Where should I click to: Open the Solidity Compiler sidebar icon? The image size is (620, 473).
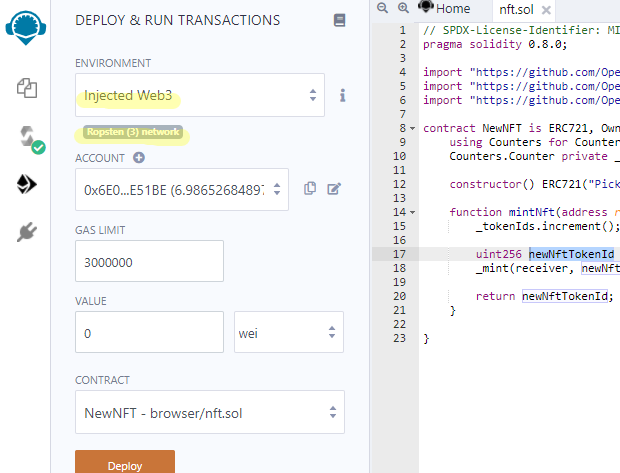[x=32, y=140]
